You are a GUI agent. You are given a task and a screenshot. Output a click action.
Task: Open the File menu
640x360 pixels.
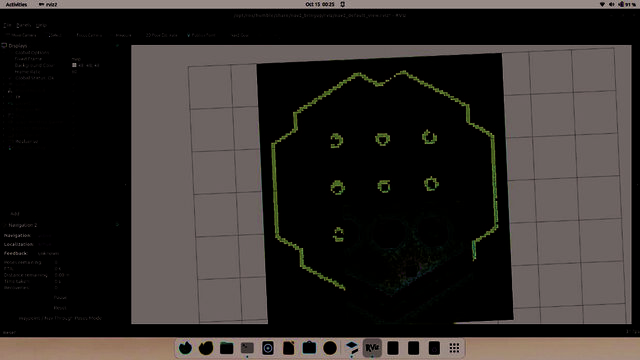[7, 25]
